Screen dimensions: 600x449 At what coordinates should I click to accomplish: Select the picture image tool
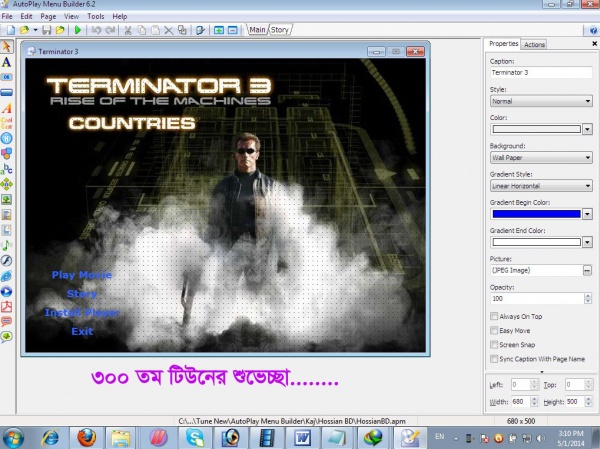(7, 199)
